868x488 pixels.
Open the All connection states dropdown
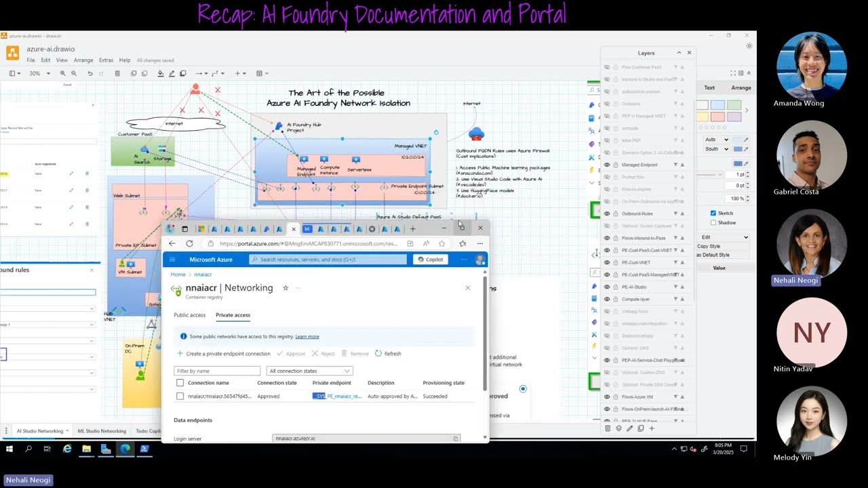310,371
